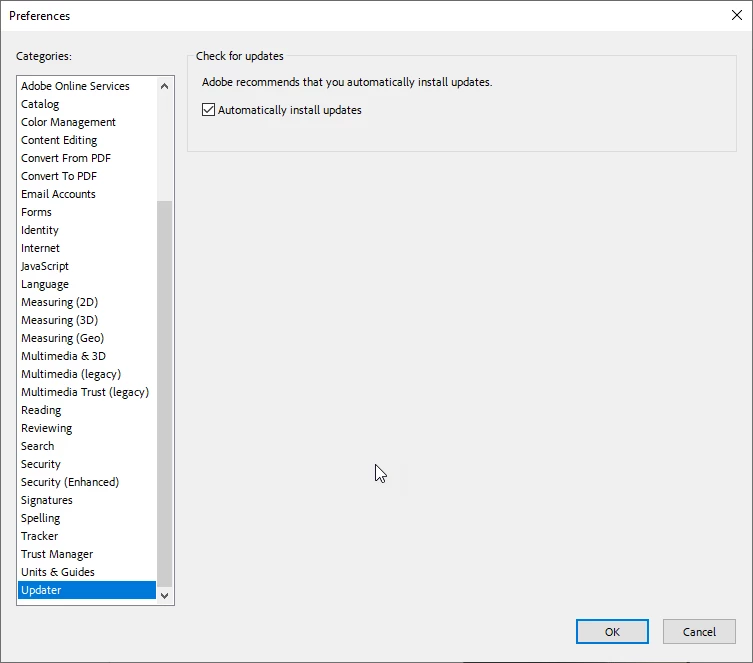Image resolution: width=753 pixels, height=663 pixels.
Task: Select the Reviewing category
Action: tap(87, 428)
